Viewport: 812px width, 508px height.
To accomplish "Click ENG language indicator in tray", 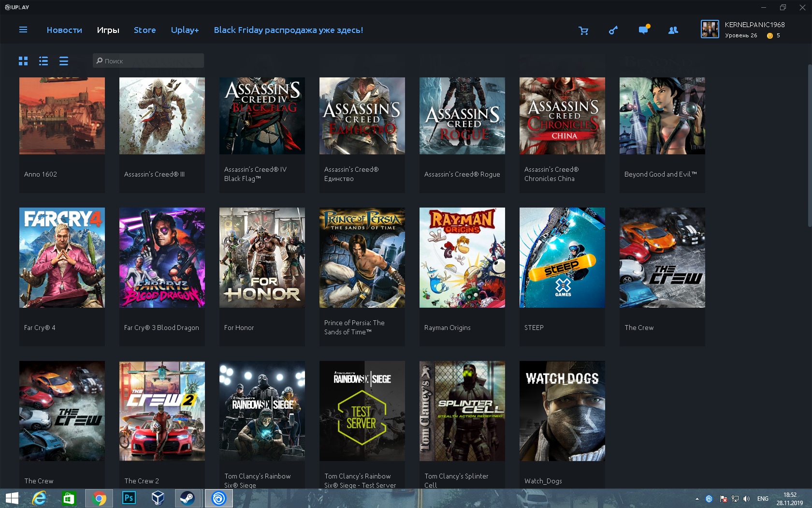I will click(763, 499).
